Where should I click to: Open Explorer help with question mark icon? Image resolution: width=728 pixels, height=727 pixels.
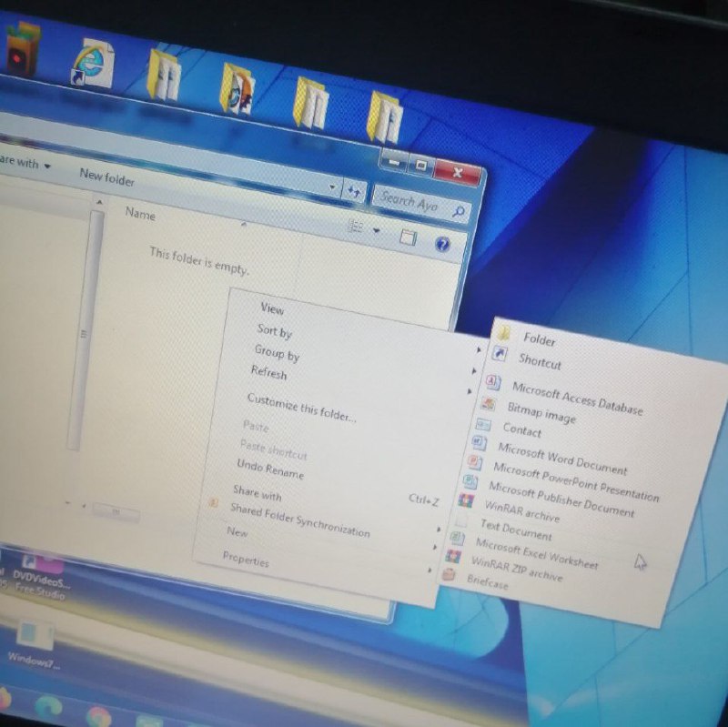[x=442, y=244]
